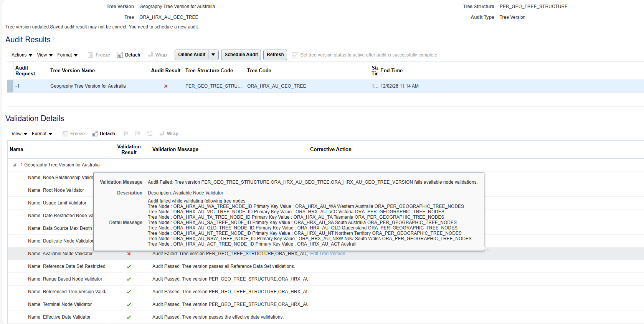
Task: Click the Show as Top tree icon
Action: pyautogui.click(x=150, y=134)
